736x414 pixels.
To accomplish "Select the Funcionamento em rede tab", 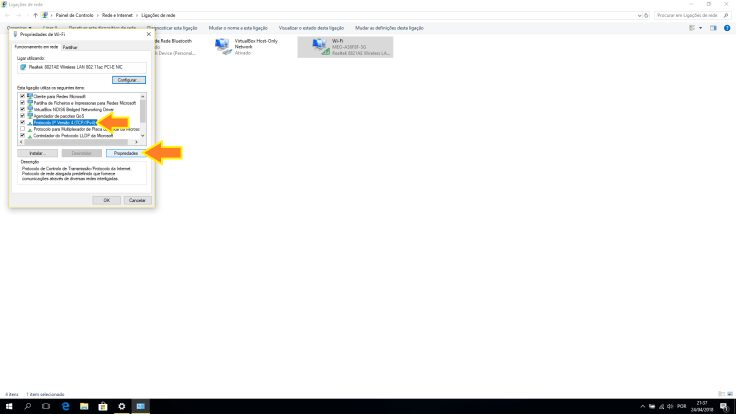I will [36, 47].
